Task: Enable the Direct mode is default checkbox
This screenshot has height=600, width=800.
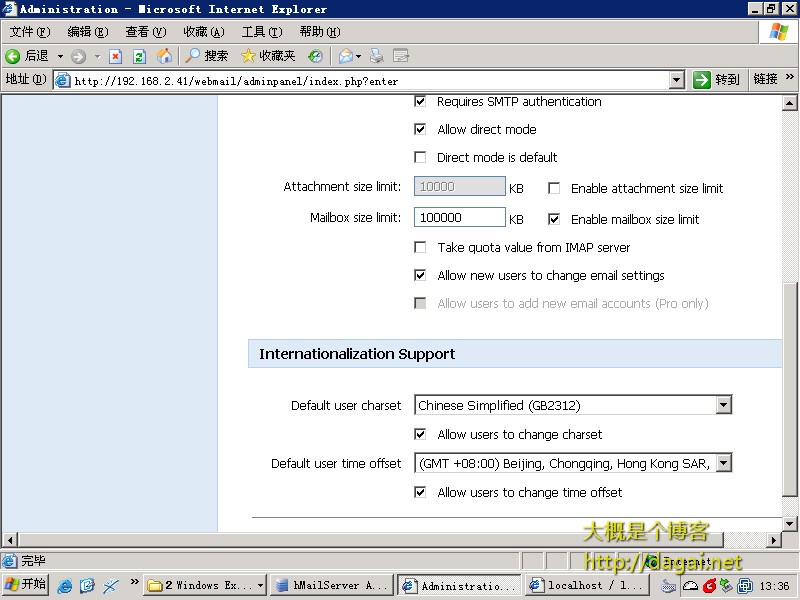Action: coord(420,157)
